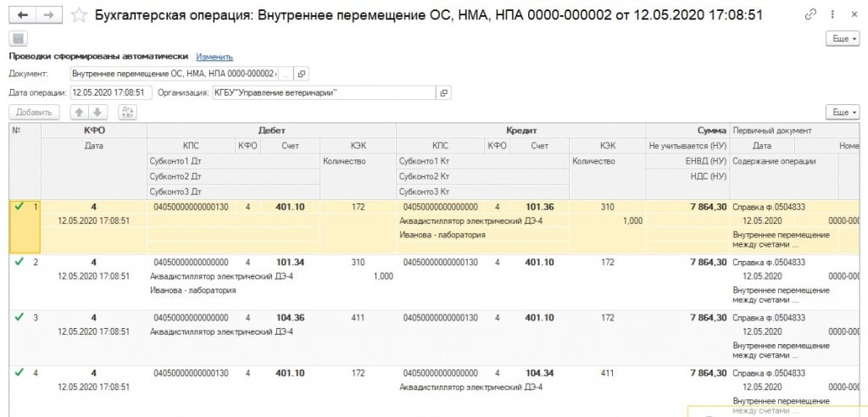Save the operation with diskette icon
The image size is (868, 417).
19,39
